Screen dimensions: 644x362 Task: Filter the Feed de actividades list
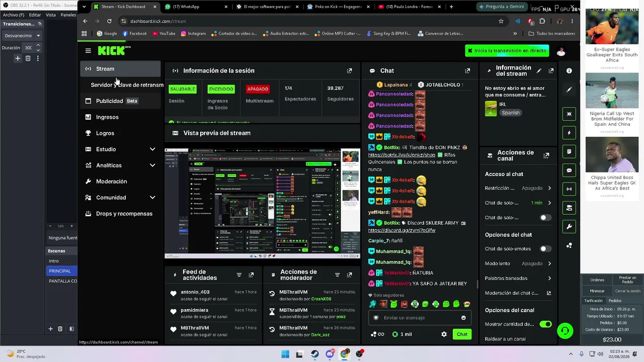click(239, 275)
